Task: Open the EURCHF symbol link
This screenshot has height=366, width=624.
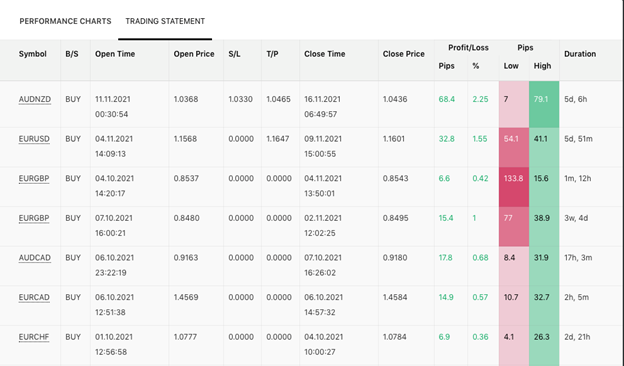Action: click(x=34, y=337)
